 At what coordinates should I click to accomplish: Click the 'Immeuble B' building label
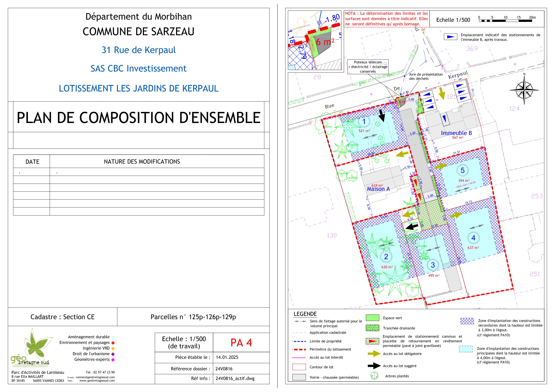tap(456, 133)
